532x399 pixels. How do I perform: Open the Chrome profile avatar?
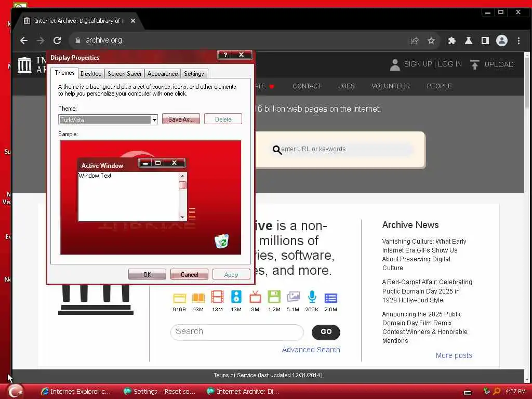click(x=502, y=41)
